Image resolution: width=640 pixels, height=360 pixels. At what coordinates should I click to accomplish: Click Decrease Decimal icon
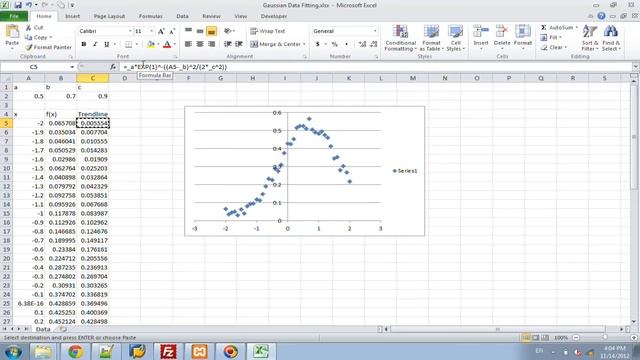[373, 44]
